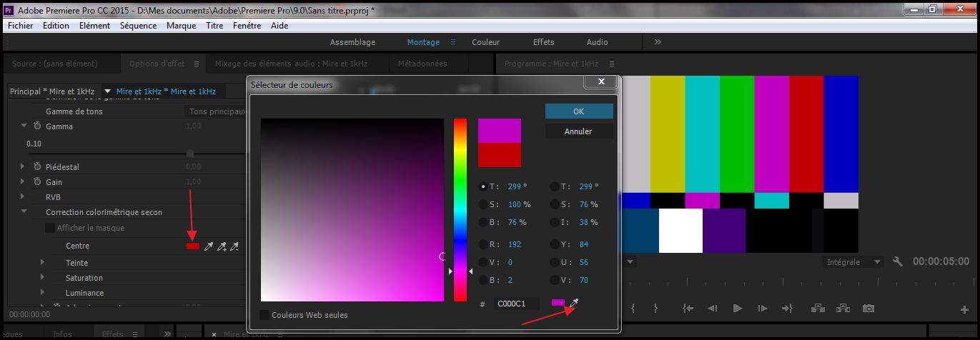The width and height of the screenshot is (980, 340).
Task: Toggle the Gamma stopwatch animation icon
Action: [37, 126]
